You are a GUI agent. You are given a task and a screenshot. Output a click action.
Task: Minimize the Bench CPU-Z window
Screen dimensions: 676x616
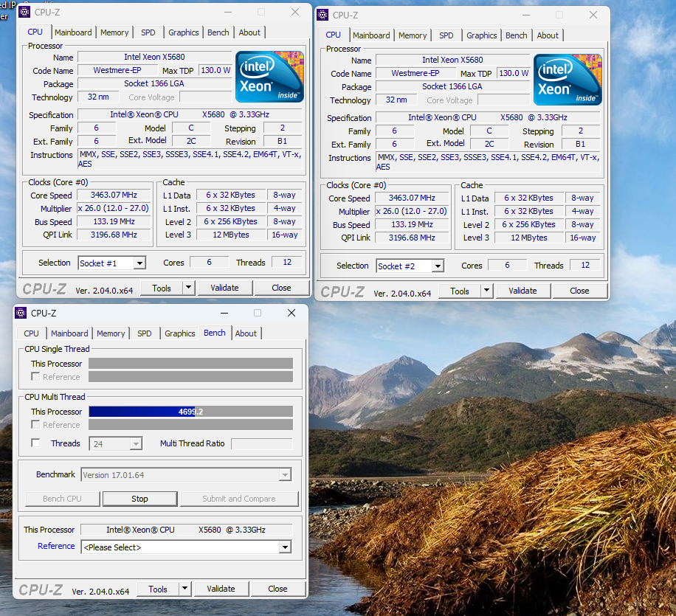[x=224, y=313]
